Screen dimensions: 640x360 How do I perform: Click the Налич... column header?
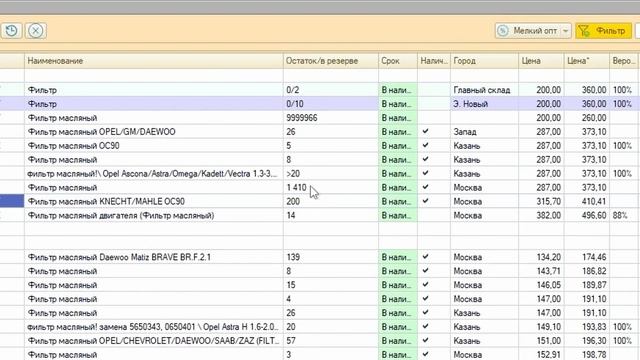[x=433, y=61]
